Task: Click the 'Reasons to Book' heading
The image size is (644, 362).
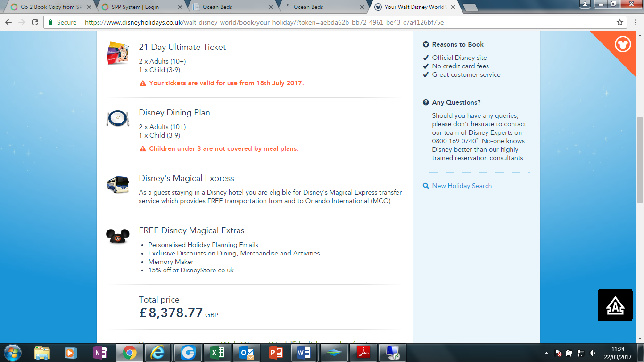Action: pos(458,44)
